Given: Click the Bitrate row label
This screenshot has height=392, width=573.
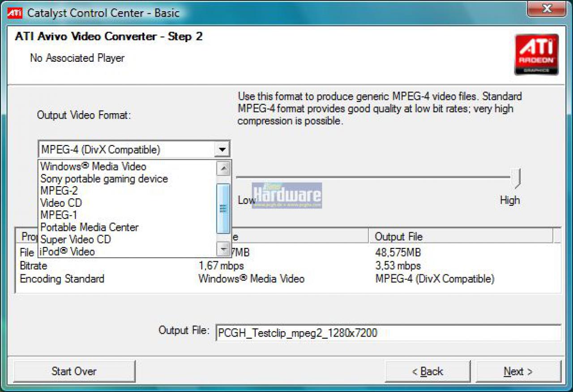Looking at the screenshot, I should 34,266.
